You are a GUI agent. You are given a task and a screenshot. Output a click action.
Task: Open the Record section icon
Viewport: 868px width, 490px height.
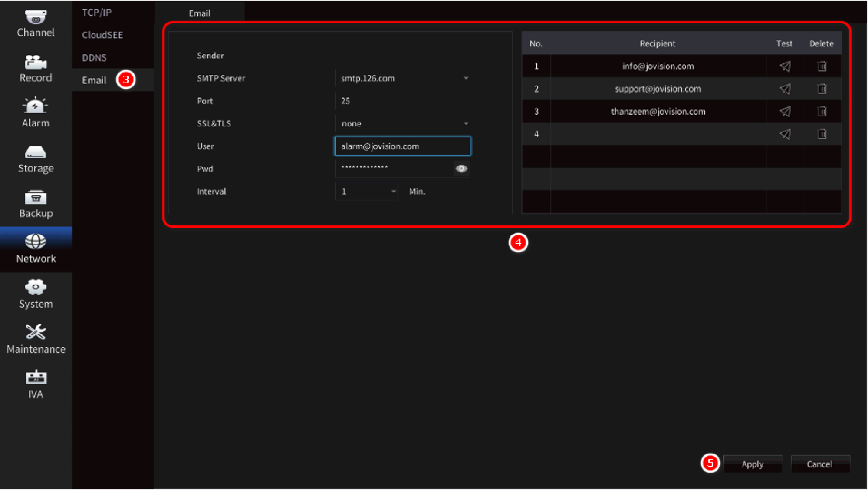click(x=36, y=63)
